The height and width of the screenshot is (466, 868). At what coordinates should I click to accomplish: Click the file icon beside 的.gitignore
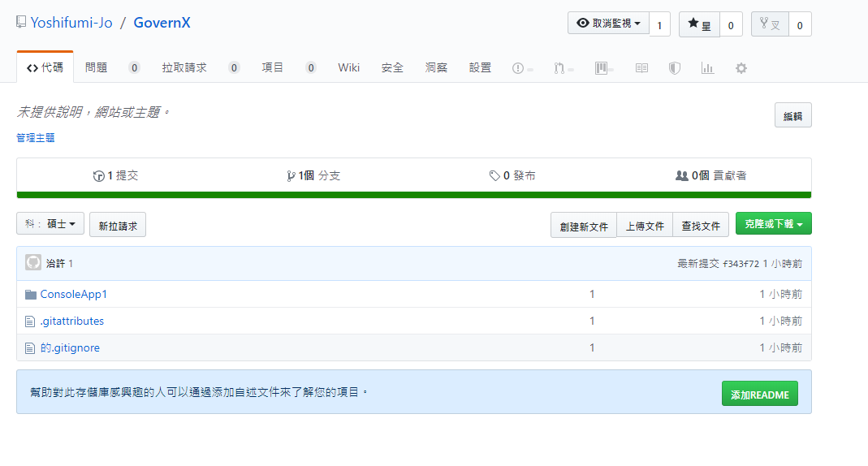coord(30,348)
